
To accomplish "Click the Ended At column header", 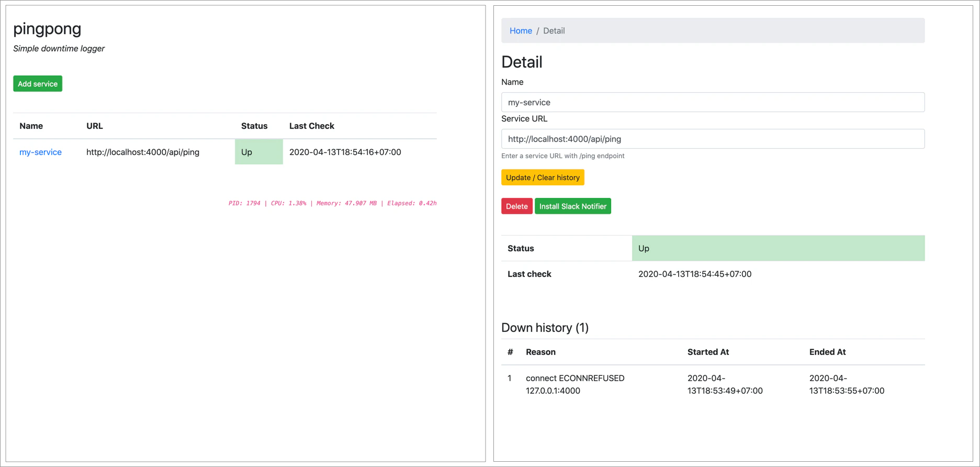I will tap(827, 352).
